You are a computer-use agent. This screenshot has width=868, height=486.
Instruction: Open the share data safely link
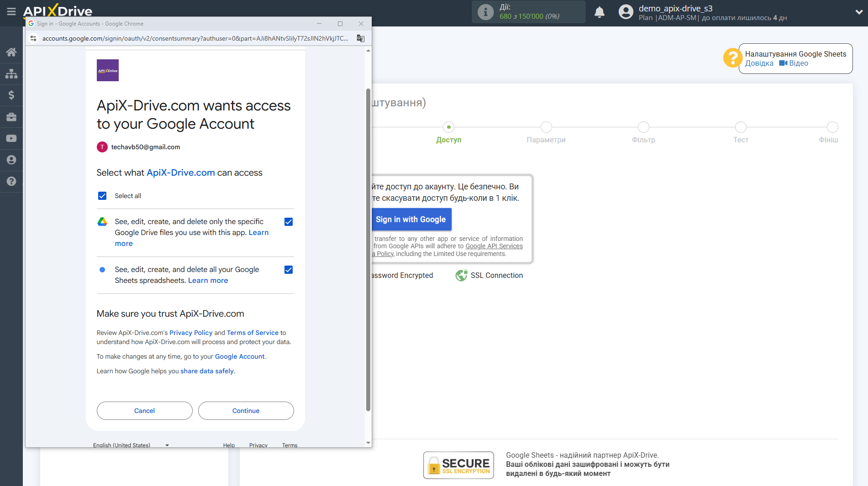[207, 371]
